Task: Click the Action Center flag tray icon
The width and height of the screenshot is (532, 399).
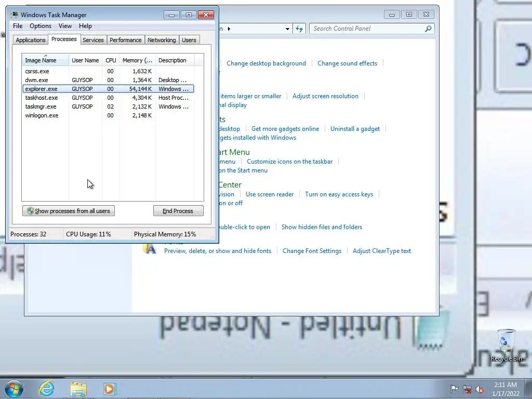Action: point(454,389)
